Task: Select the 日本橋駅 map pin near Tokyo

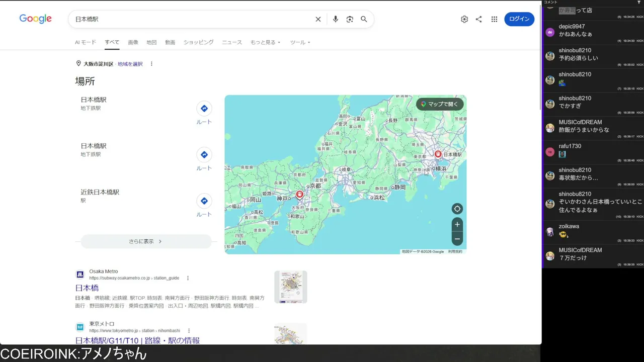Action: (x=438, y=154)
